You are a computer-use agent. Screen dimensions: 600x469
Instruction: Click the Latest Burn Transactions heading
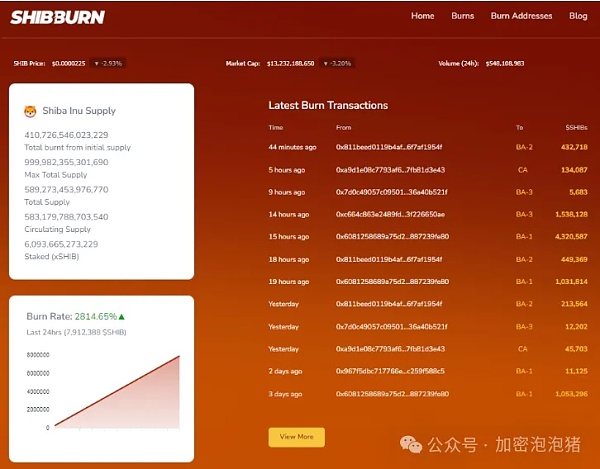tap(328, 106)
